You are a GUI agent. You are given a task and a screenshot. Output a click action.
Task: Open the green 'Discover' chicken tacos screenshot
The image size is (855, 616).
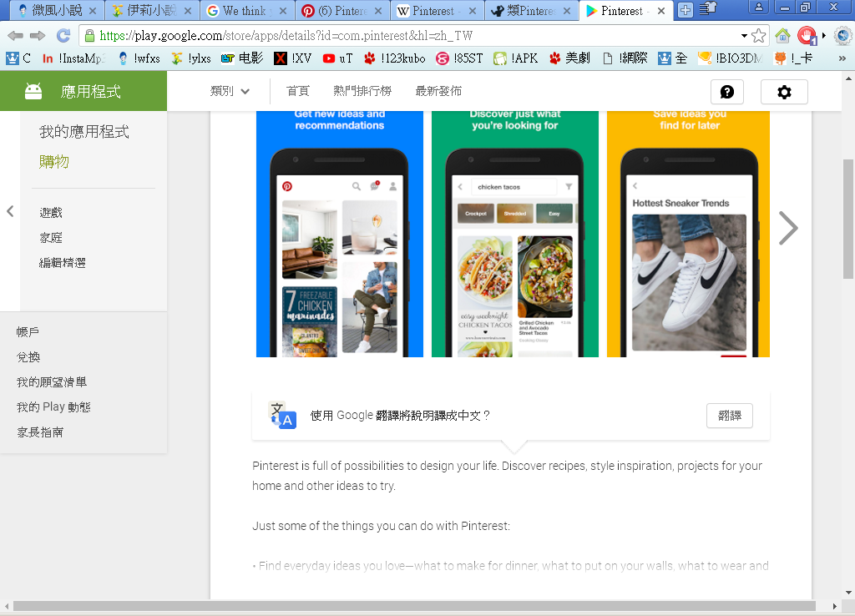pyautogui.click(x=514, y=235)
